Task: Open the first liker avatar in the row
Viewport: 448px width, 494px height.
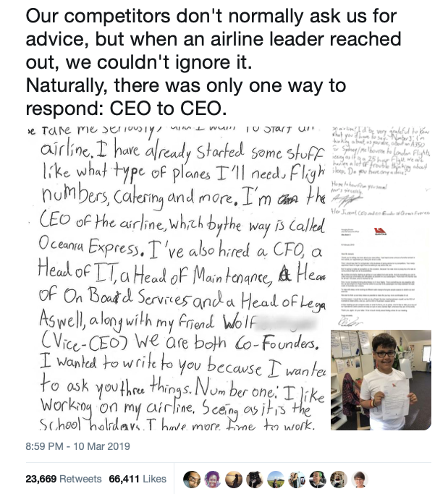Action: point(193,478)
